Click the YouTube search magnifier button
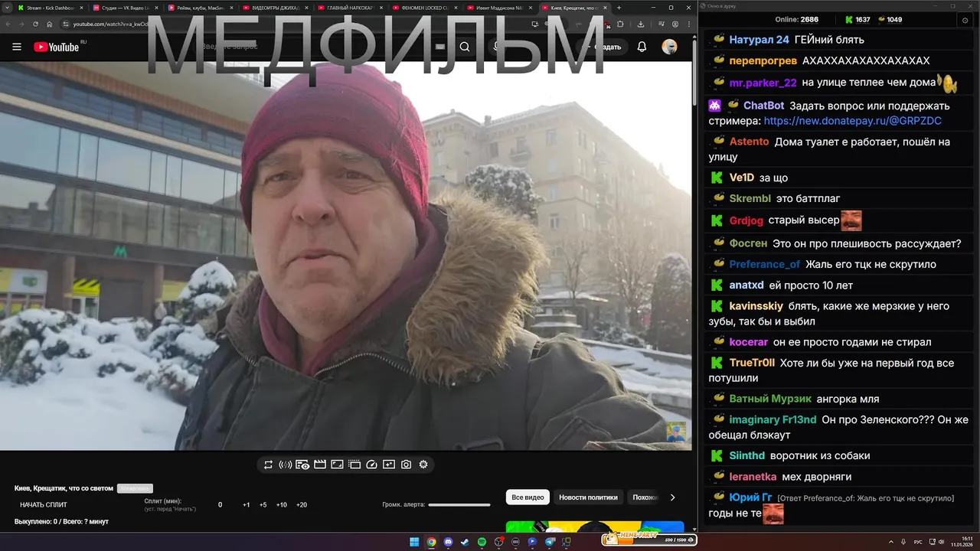Screen dimensions: 980x551 pyautogui.click(x=465, y=47)
